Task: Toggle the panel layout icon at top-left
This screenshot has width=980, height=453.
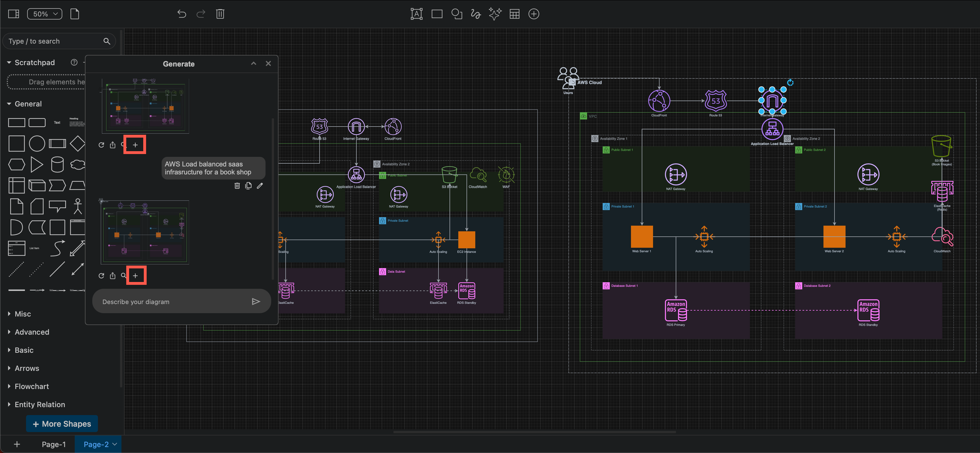Action: (13, 14)
